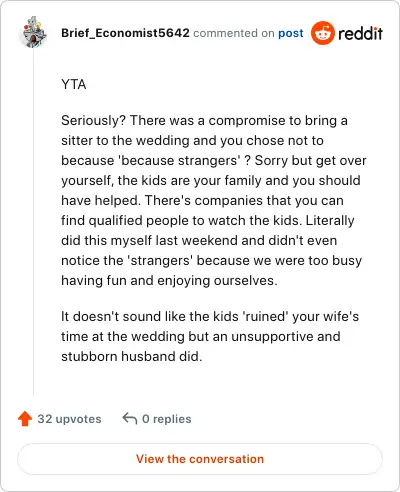Click the reddit wordmark text
This screenshot has width=400, height=492.
(x=360, y=33)
